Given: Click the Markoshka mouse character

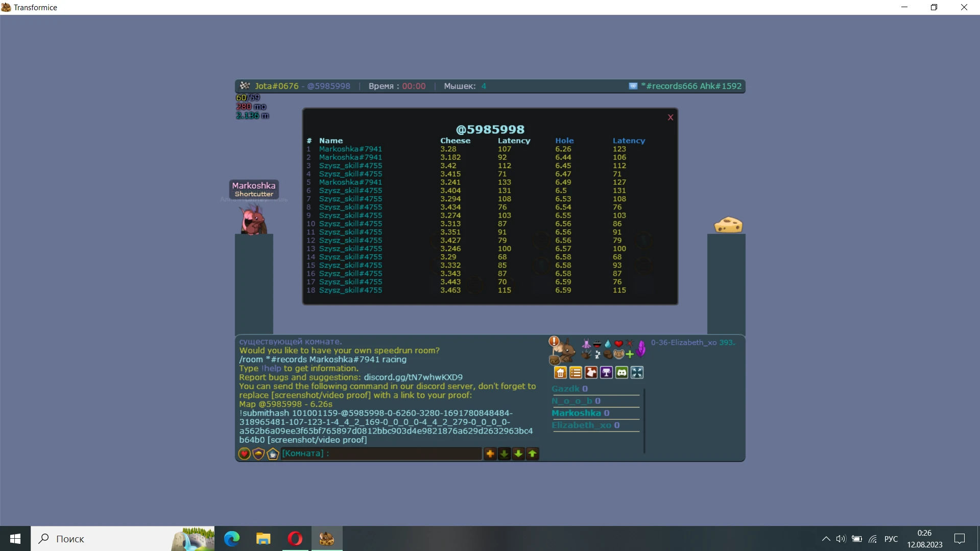Looking at the screenshot, I should pos(253,221).
